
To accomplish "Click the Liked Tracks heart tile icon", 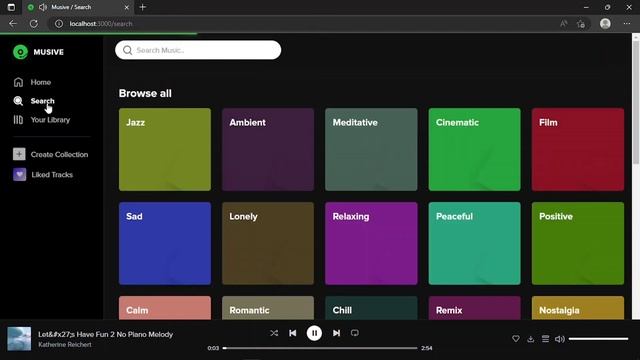I will (19, 175).
